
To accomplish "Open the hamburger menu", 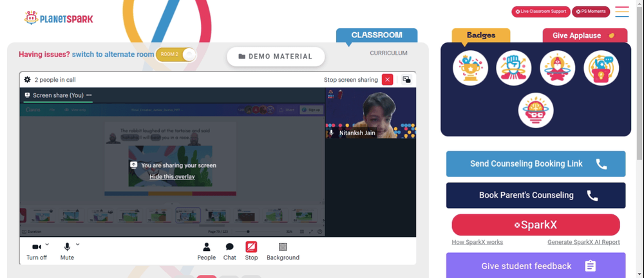I will 622,12.
